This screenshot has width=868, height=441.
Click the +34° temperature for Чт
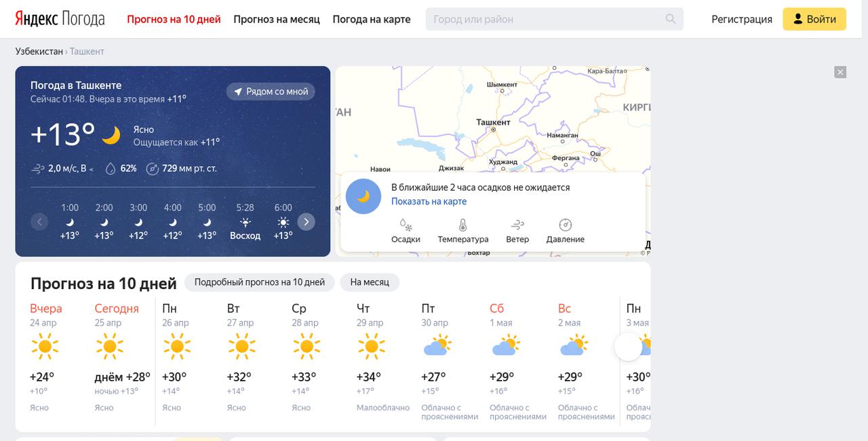pos(369,377)
